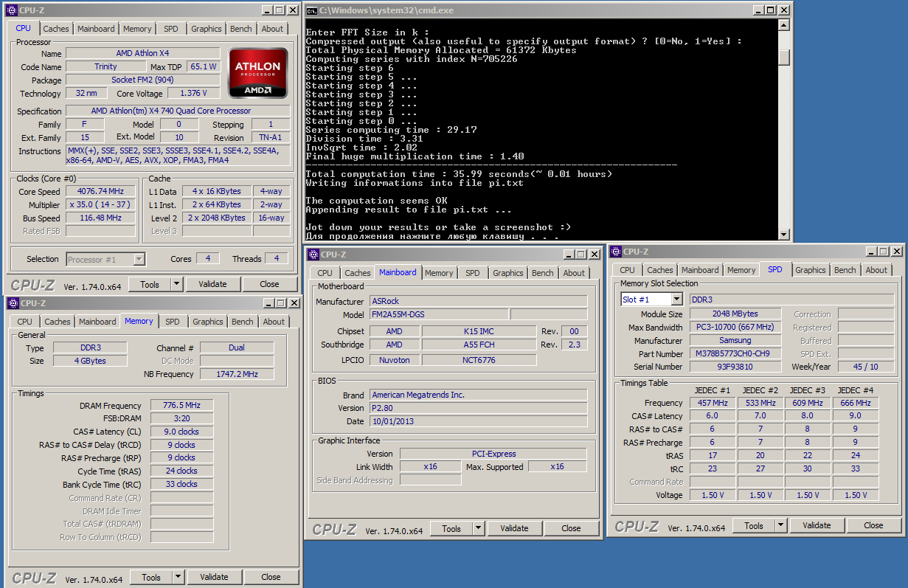Click the cmd.exe title bar icon

(312, 10)
